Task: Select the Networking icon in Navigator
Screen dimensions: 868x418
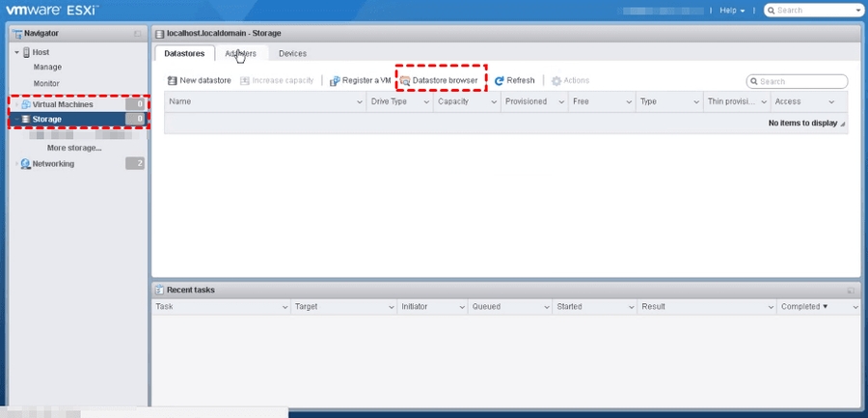Action: click(25, 164)
